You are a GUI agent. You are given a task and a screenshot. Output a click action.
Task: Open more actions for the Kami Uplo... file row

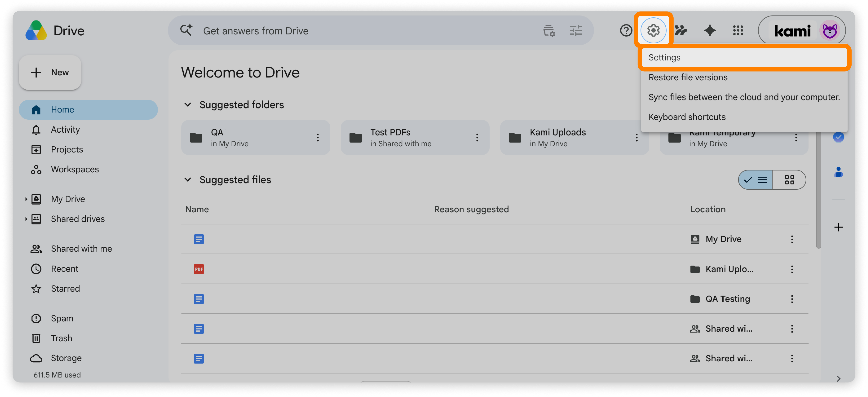tap(792, 269)
